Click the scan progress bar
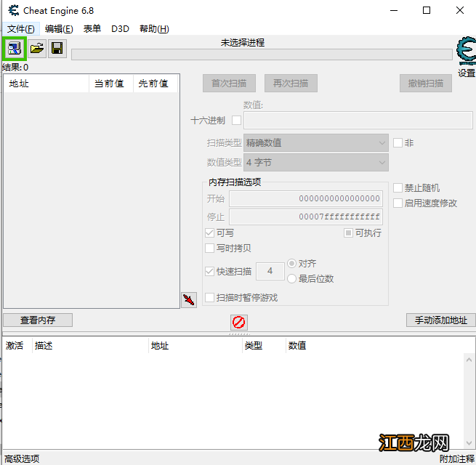The height and width of the screenshot is (465, 476). [x=262, y=54]
